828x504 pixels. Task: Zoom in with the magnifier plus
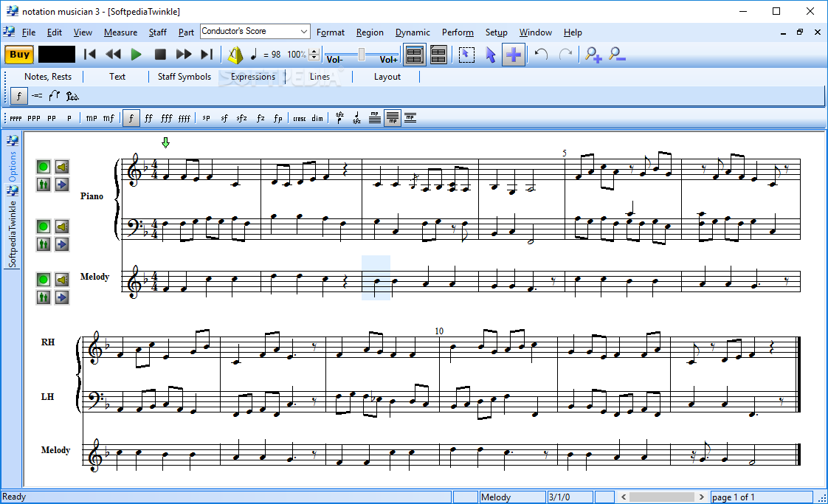tap(593, 55)
